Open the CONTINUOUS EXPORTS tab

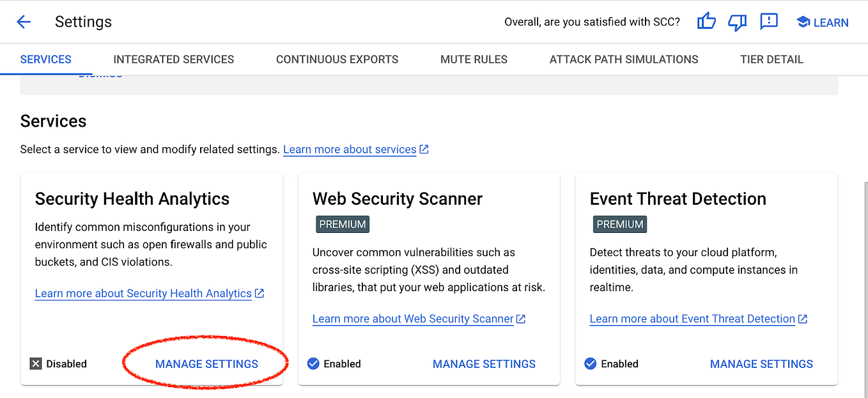[337, 59]
